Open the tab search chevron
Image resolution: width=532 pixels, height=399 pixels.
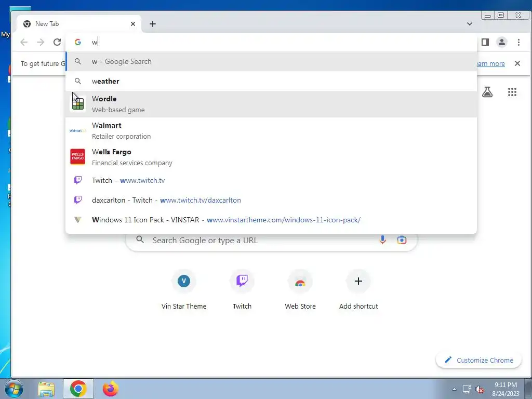470,24
